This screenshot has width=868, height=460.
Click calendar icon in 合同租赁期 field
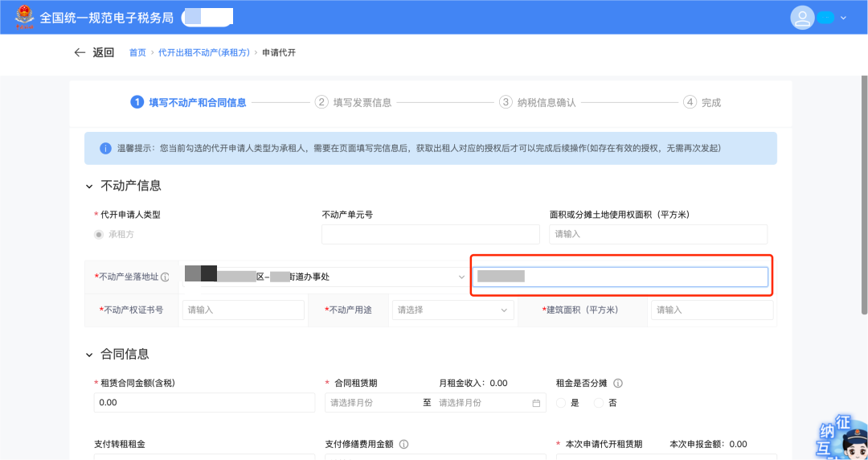pyautogui.click(x=536, y=403)
